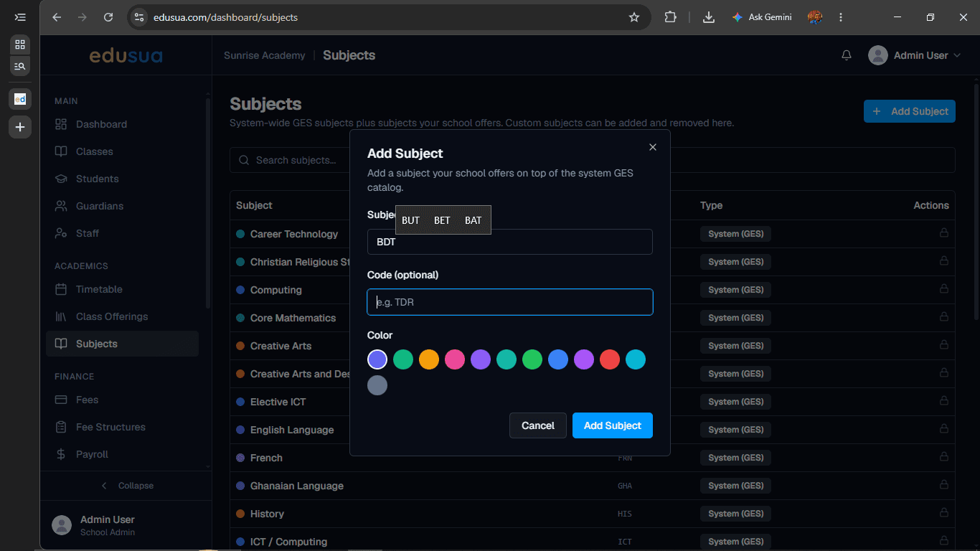Image resolution: width=980 pixels, height=551 pixels.
Task: Reload the browser page
Action: pyautogui.click(x=108, y=17)
